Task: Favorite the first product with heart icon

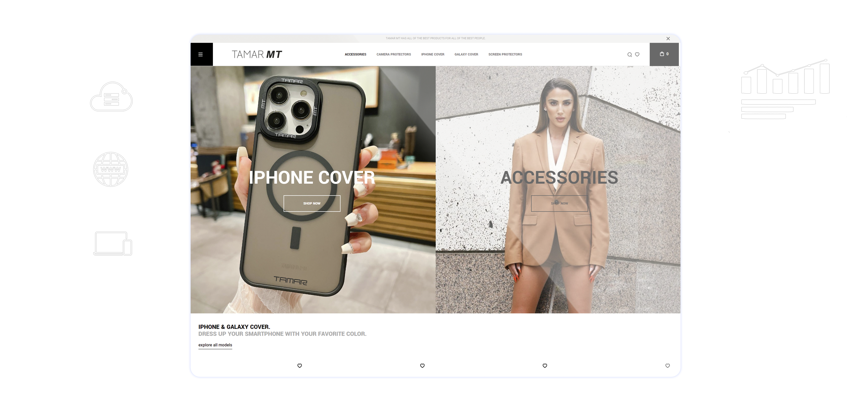Action: (x=299, y=365)
